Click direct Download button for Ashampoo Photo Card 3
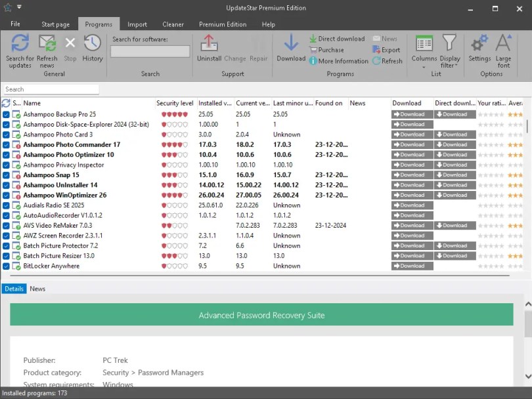The image size is (532, 399). (x=454, y=135)
